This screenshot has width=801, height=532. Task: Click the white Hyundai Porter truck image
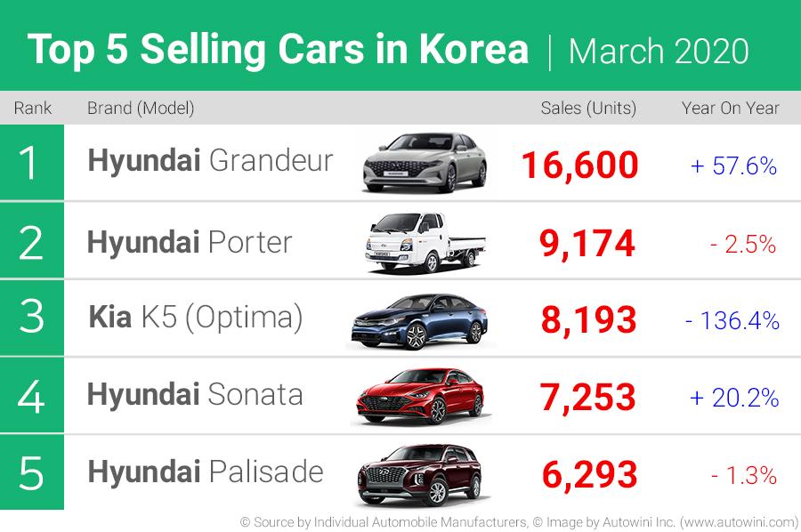click(x=425, y=243)
